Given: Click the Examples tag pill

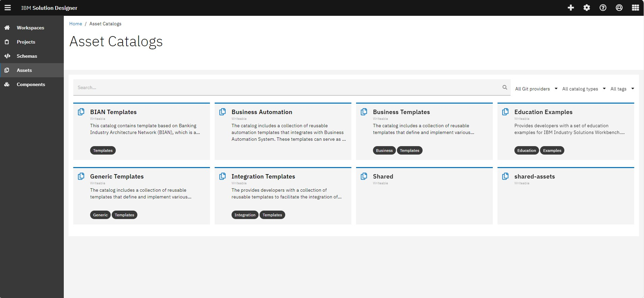Looking at the screenshot, I should [552, 151].
